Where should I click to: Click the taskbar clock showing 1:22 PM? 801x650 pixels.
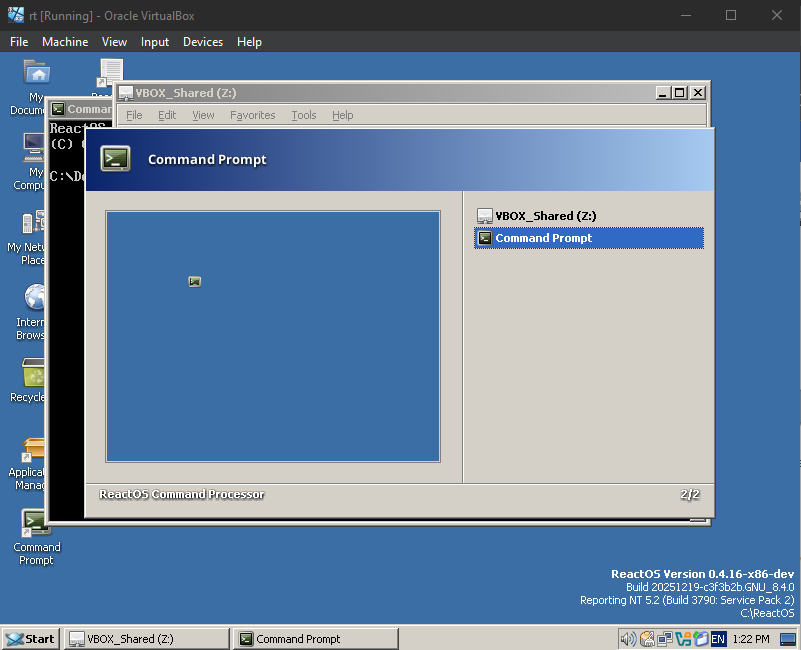pyautogui.click(x=751, y=639)
